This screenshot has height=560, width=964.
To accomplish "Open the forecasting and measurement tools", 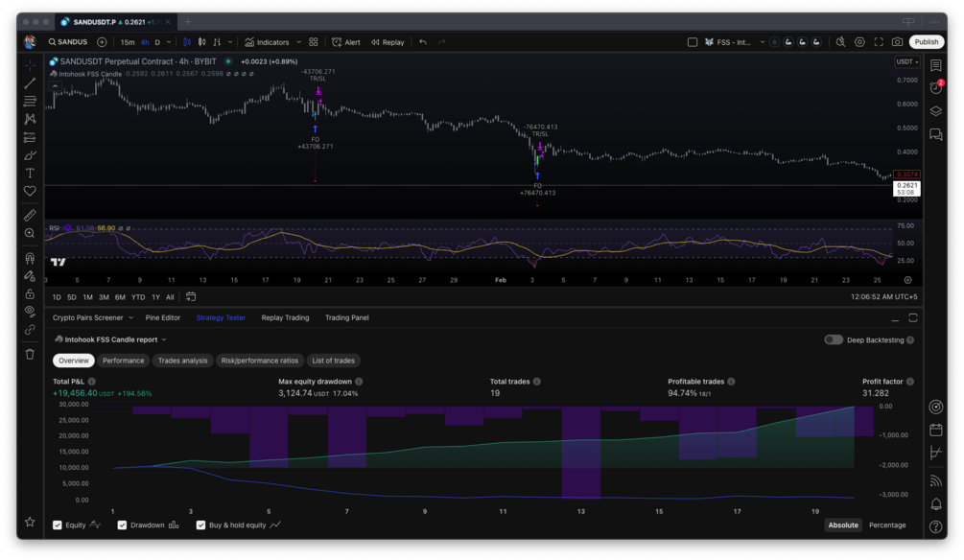I will click(x=30, y=137).
